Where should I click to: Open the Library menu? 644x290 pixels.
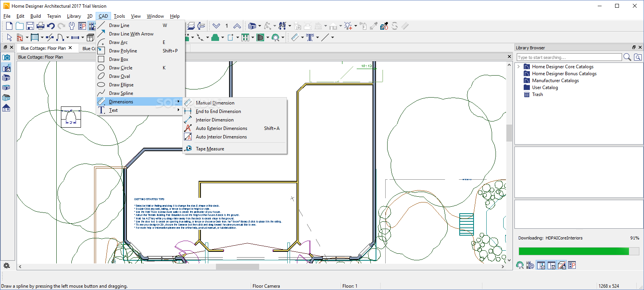(x=74, y=16)
